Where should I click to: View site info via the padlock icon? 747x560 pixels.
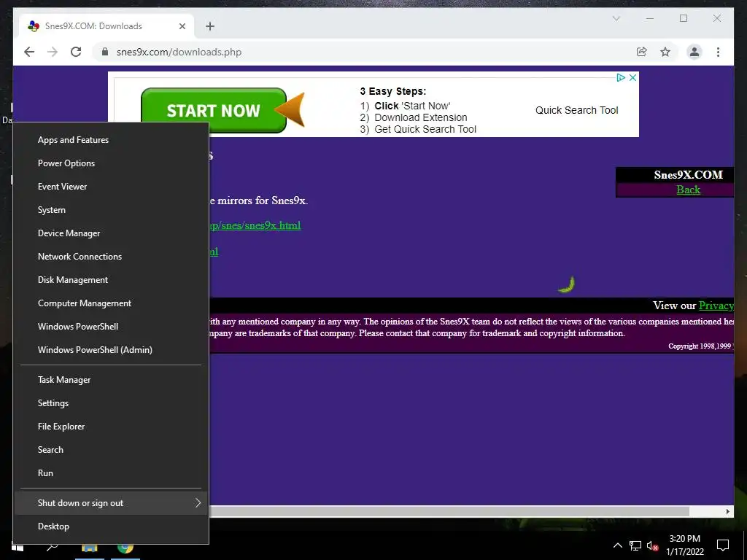105,52
